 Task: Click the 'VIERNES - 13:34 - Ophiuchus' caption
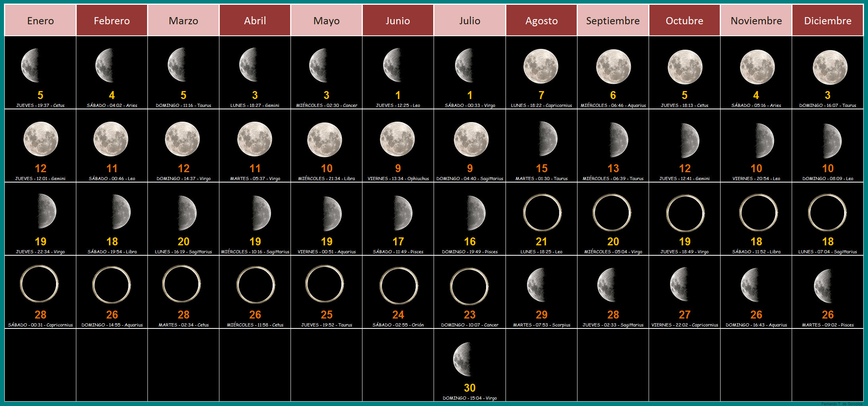click(398, 179)
